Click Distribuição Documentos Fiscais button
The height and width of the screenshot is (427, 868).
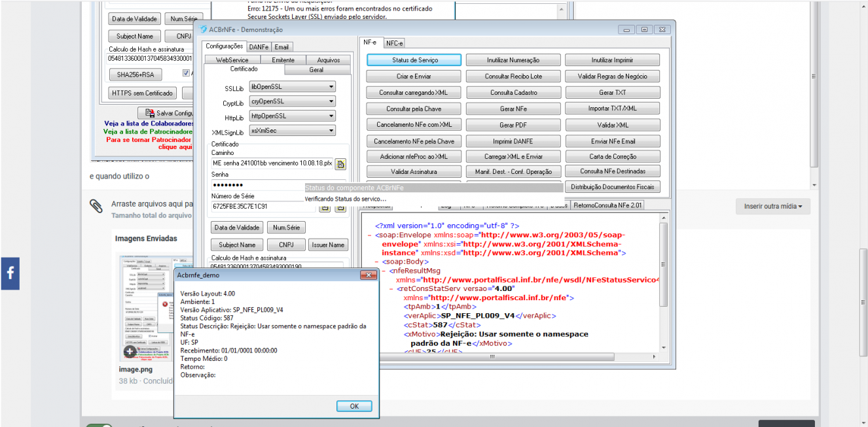coord(613,187)
